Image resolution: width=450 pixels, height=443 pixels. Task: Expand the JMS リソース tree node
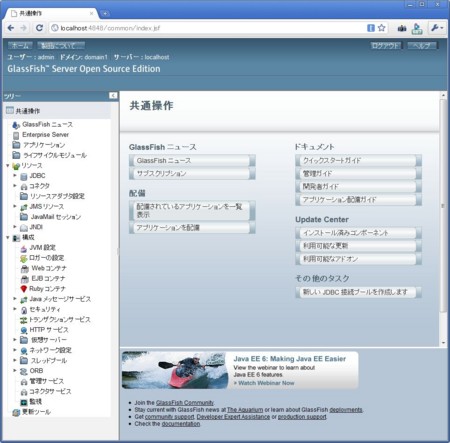coord(15,206)
